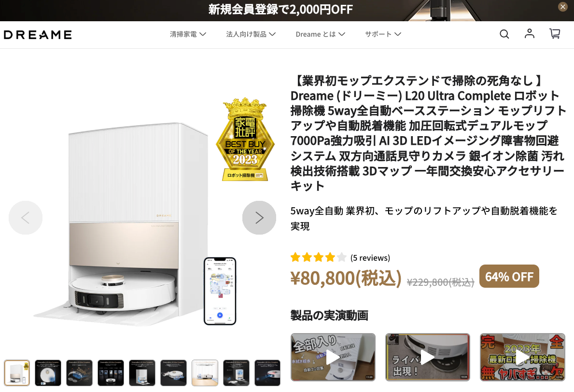The image size is (574, 392).
Task: Play the third demo video 2023年最新ロボット掃除機
Action: pos(522,357)
